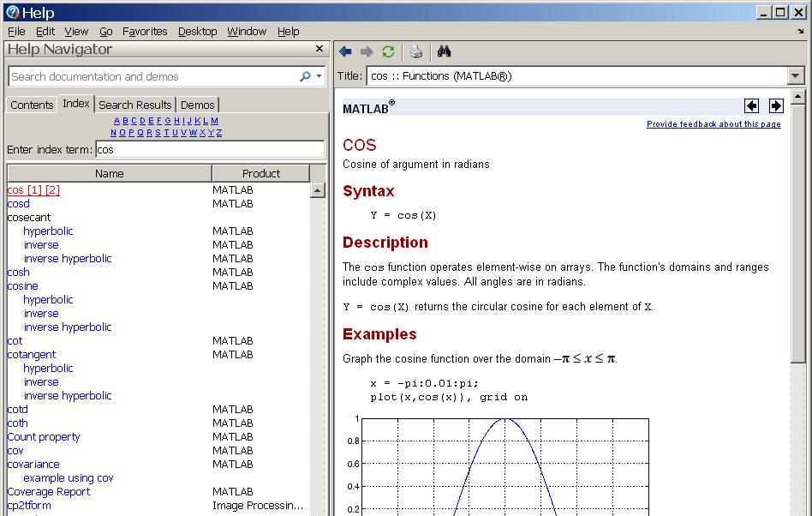Open inverse hyperbolic under cosecant

[68, 259]
